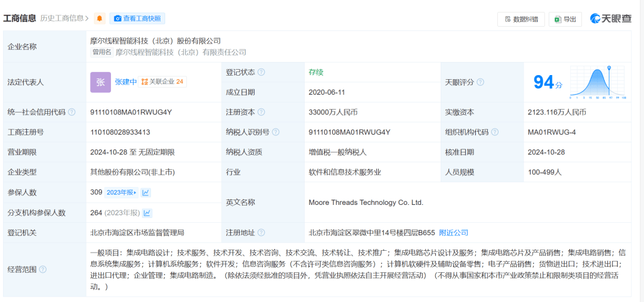Open 张建中 legal representative link

(126, 82)
